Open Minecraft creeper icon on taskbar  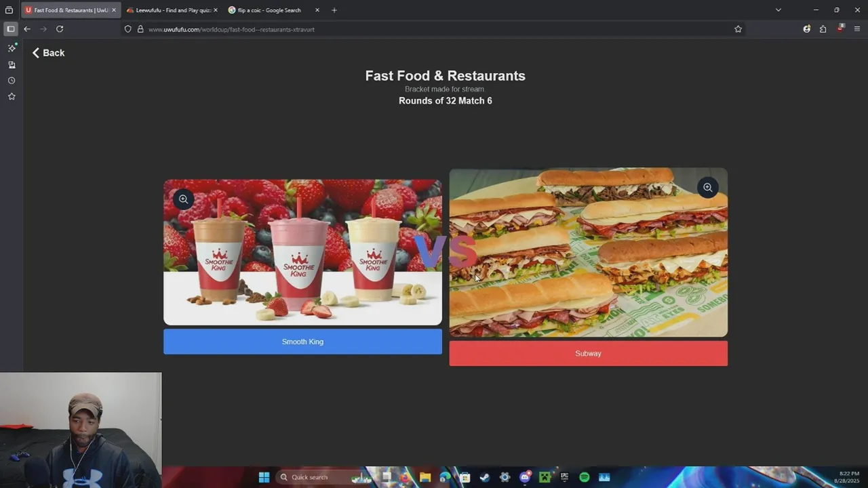[x=545, y=477]
